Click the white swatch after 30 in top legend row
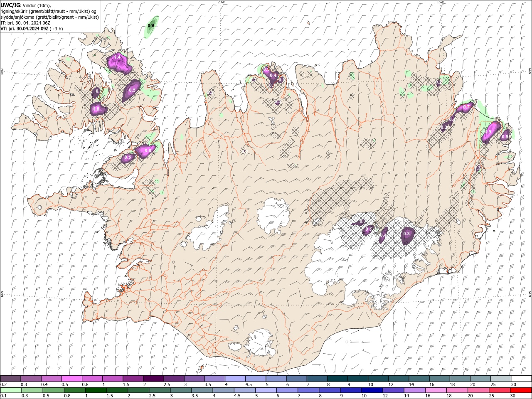Image resolution: width=532 pixels, height=399 pixels. (521, 379)
